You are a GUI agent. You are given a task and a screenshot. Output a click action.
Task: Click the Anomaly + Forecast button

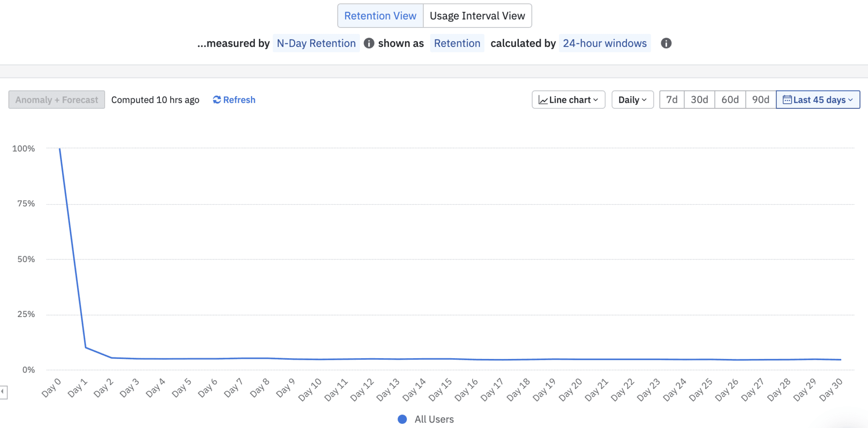(x=57, y=100)
